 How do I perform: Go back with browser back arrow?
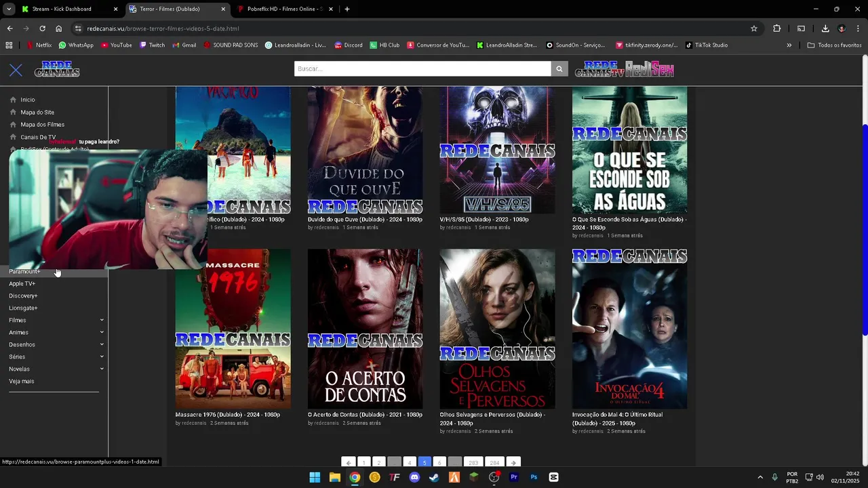[9, 28]
